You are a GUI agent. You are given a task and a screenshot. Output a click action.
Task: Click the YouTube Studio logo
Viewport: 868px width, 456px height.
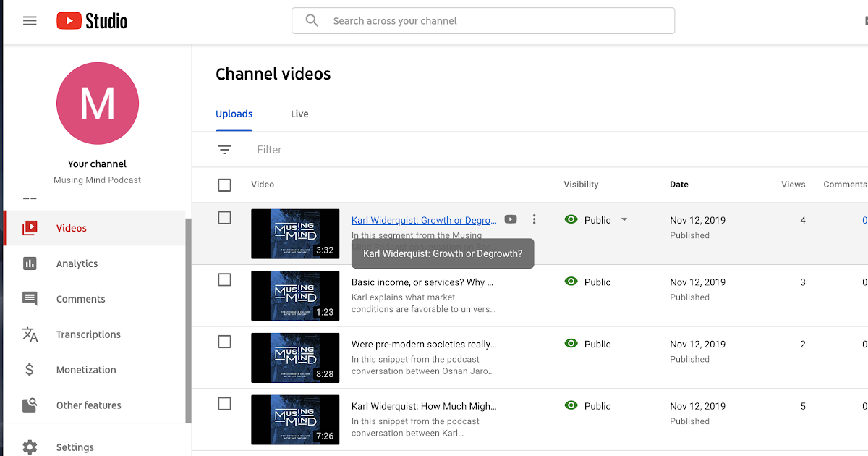[92, 21]
